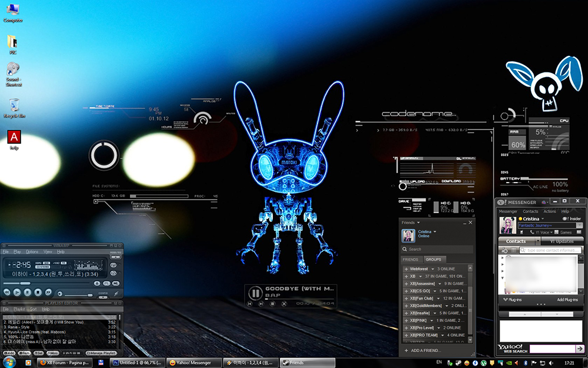The height and width of the screenshot is (368, 588).
Task: Switch to Y! Updates tab
Action: [562, 241]
